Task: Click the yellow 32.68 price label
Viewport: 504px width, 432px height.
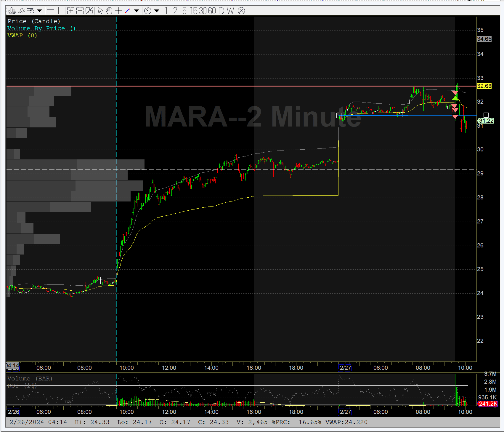Action: coord(484,86)
